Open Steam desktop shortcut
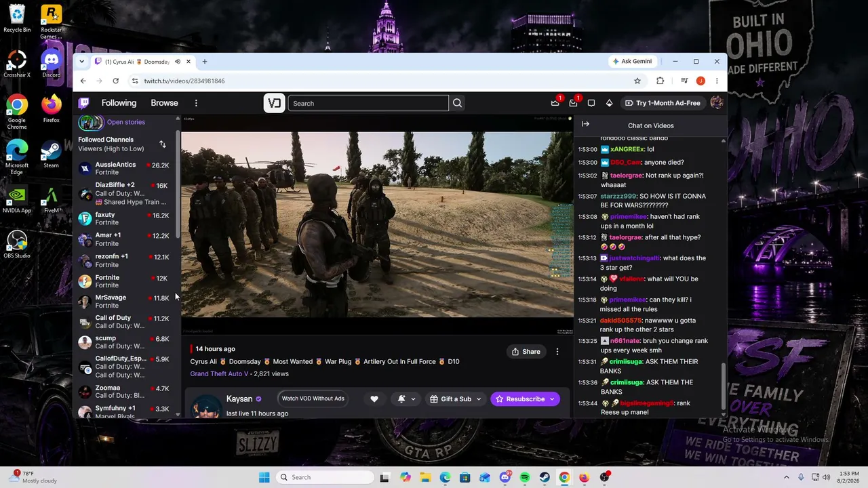Viewport: 868px width, 488px height. click(x=51, y=154)
